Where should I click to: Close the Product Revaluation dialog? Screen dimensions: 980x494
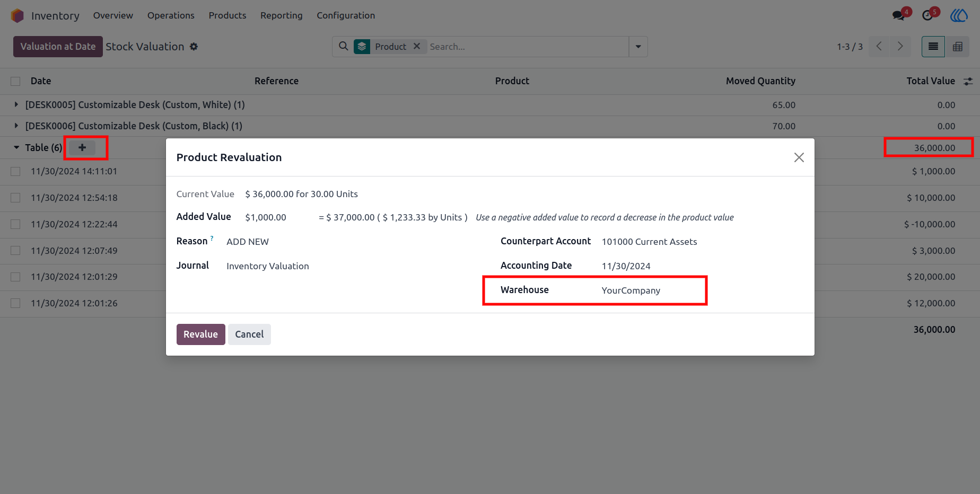click(x=799, y=157)
